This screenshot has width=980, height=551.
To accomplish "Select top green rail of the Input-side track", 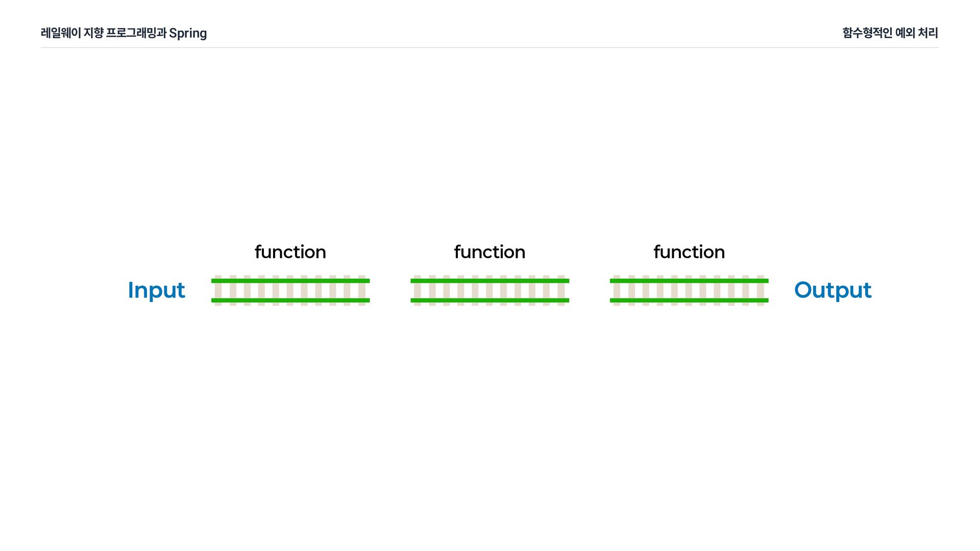I will click(x=290, y=281).
